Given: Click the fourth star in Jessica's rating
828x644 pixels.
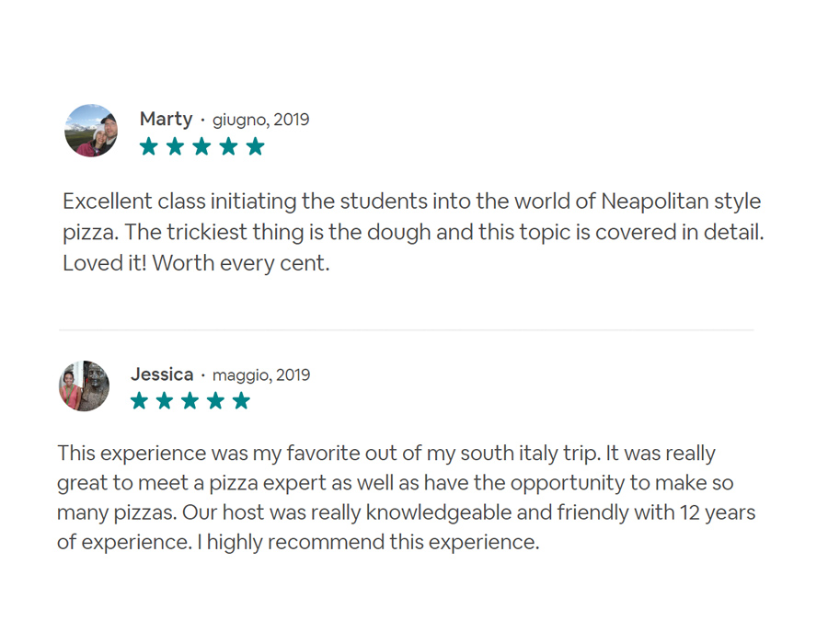Looking at the screenshot, I should click(x=215, y=400).
